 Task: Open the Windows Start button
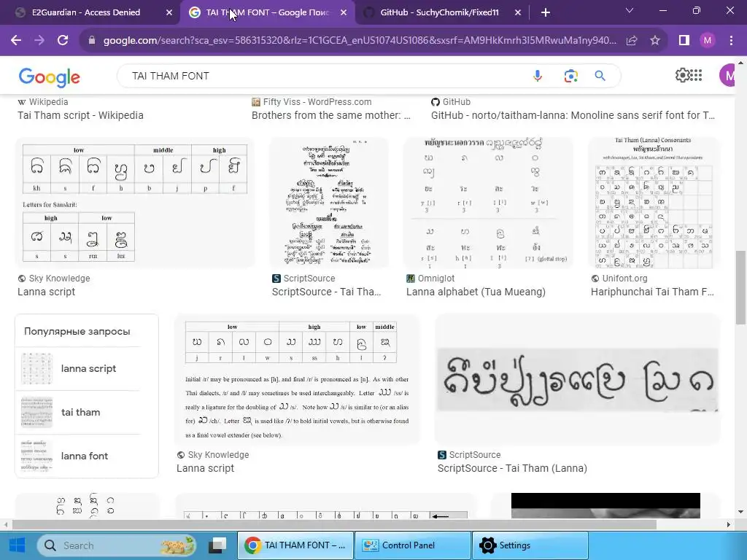[x=18, y=545]
